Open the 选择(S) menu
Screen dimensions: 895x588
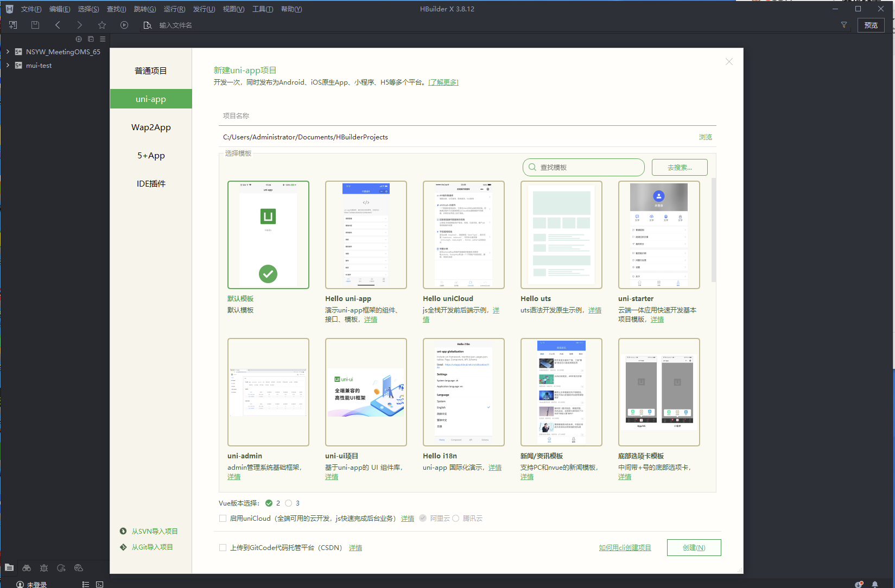click(x=88, y=9)
